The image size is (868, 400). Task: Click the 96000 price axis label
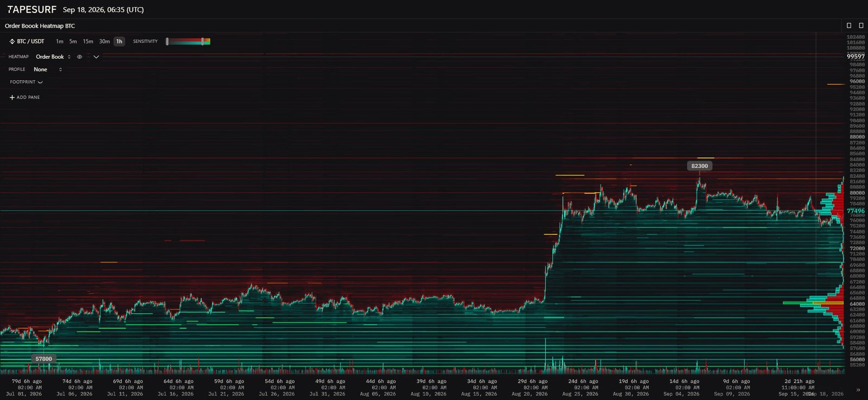(x=857, y=81)
